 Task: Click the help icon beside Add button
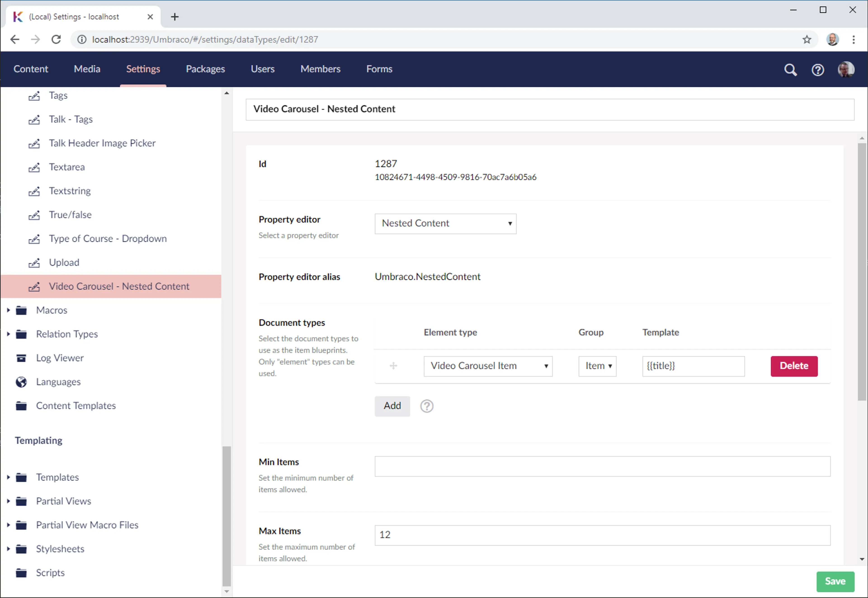(426, 406)
